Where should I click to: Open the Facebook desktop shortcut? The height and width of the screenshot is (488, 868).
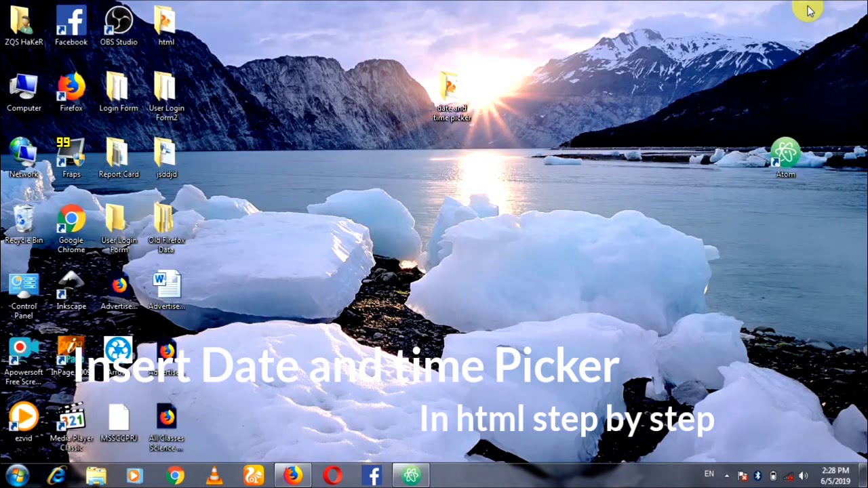pos(71,26)
